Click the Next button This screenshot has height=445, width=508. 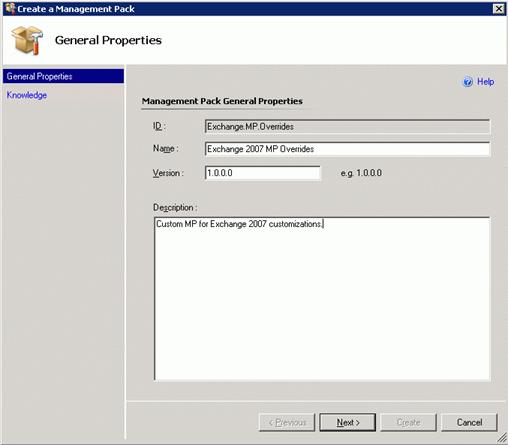click(x=348, y=422)
